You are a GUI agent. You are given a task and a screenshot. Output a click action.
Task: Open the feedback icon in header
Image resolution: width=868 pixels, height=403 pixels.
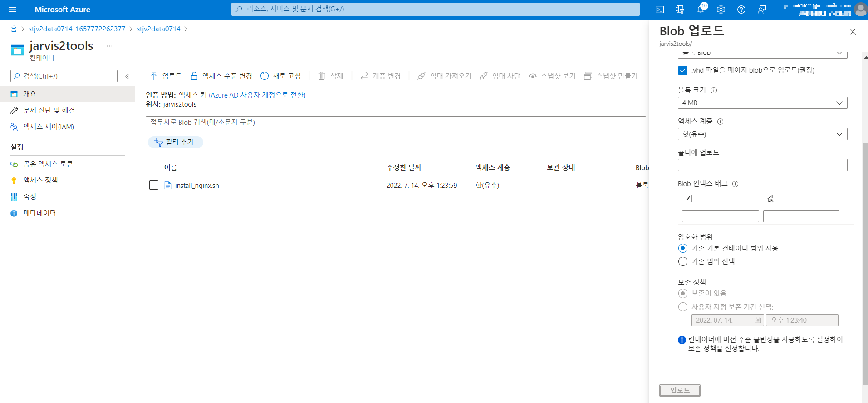(x=762, y=10)
